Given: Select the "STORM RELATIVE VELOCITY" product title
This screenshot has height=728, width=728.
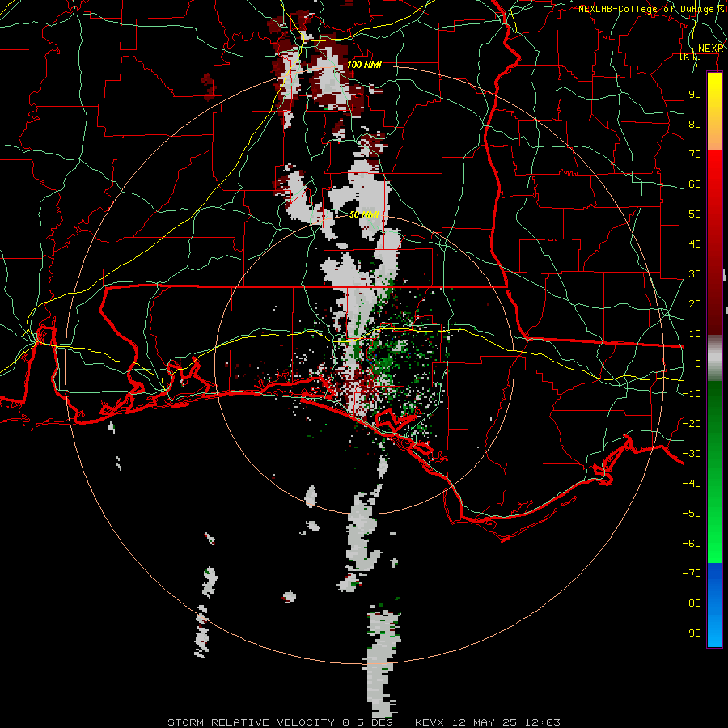Looking at the screenshot, I should [251, 722].
